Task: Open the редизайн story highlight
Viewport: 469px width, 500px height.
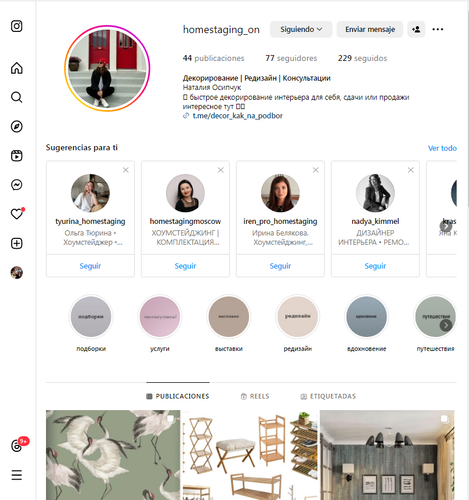Action: point(298,317)
